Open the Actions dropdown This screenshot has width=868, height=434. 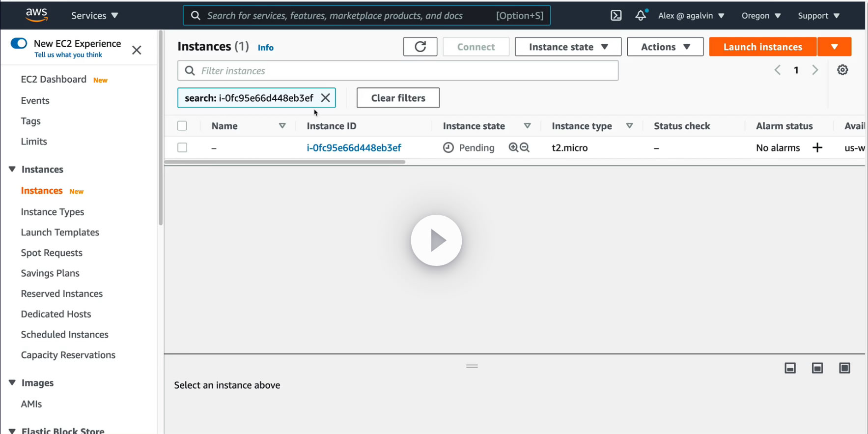point(665,47)
